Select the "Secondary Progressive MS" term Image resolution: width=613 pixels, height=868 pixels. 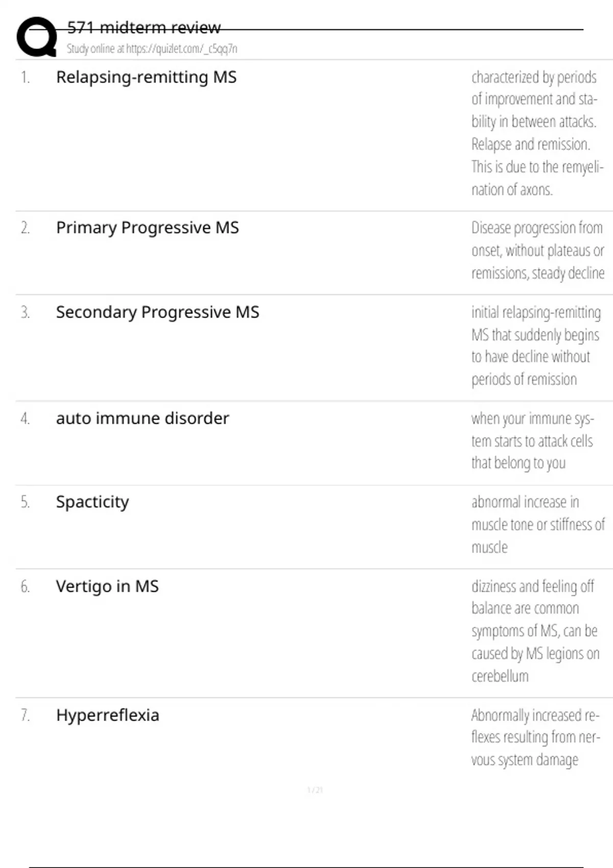[x=157, y=312]
